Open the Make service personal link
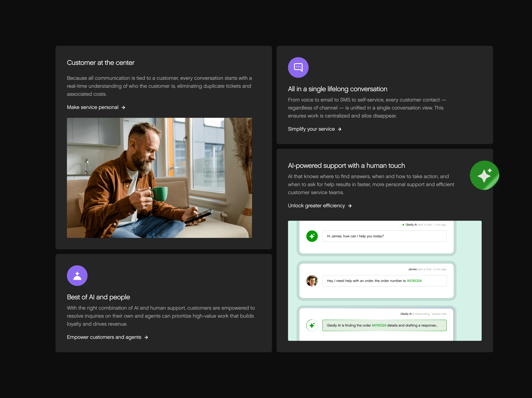532x398 pixels. tap(93, 107)
